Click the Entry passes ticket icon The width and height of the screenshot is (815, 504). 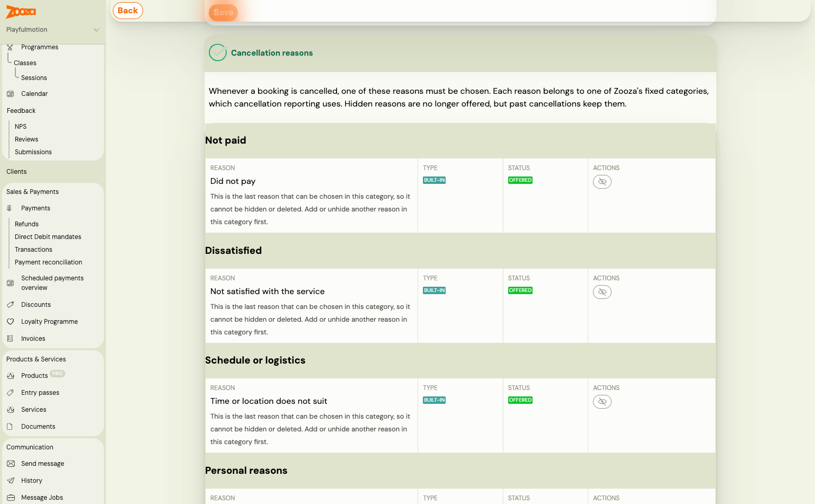[10, 393]
